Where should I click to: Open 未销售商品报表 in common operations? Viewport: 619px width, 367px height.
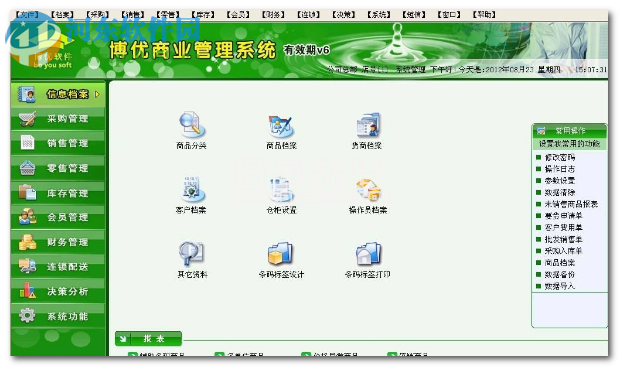pyautogui.click(x=571, y=204)
